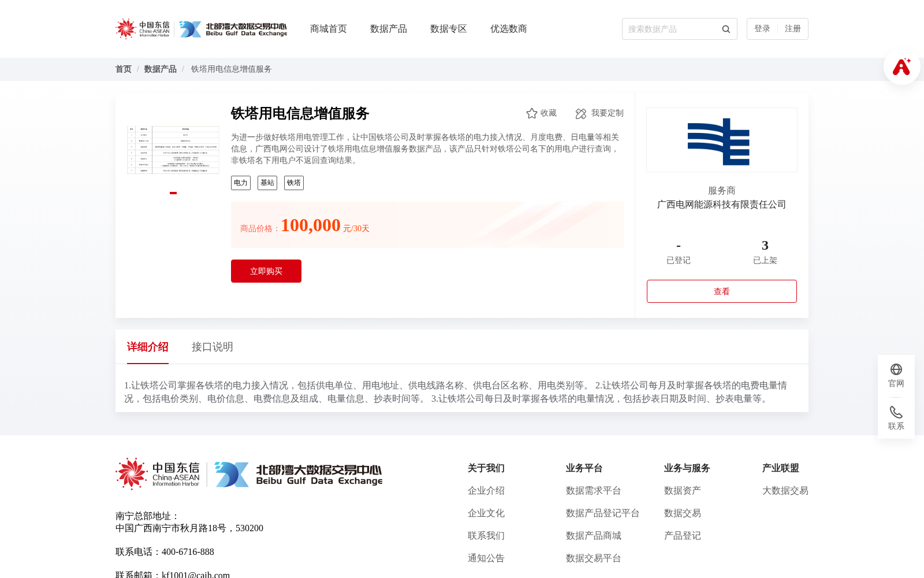Viewport: 924px width, 578px height.
Task: Open the 数据专区 navigation menu
Action: tap(449, 29)
